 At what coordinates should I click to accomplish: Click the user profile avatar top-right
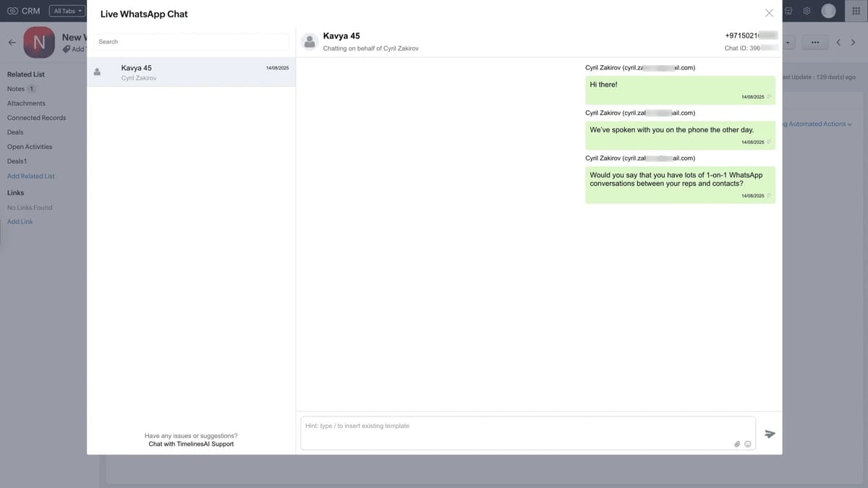(x=827, y=10)
